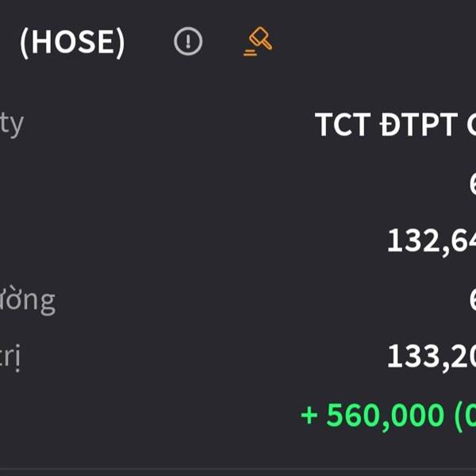Viewport: 476px width, 476px height.
Task: Click the circled exclamation info icon
Action: coord(188,41)
